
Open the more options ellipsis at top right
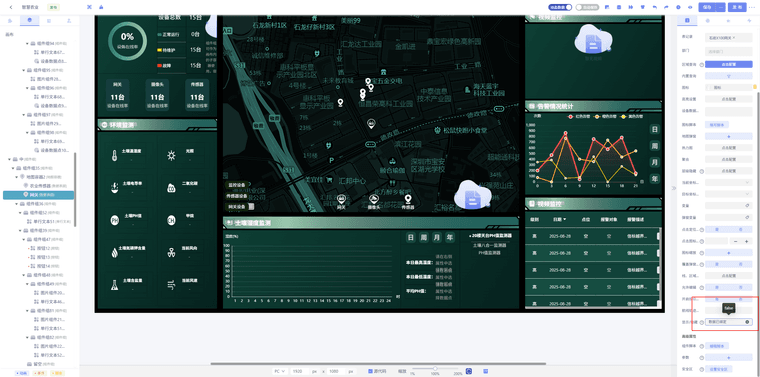[x=752, y=7]
